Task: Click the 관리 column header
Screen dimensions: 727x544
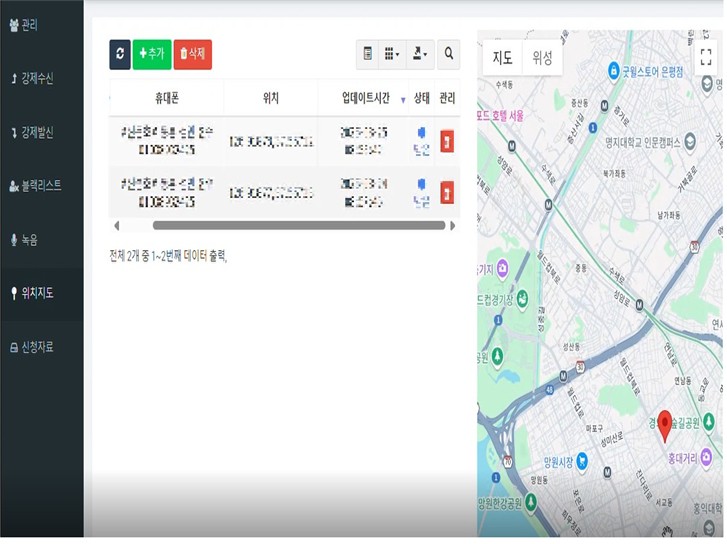Action: (447, 98)
